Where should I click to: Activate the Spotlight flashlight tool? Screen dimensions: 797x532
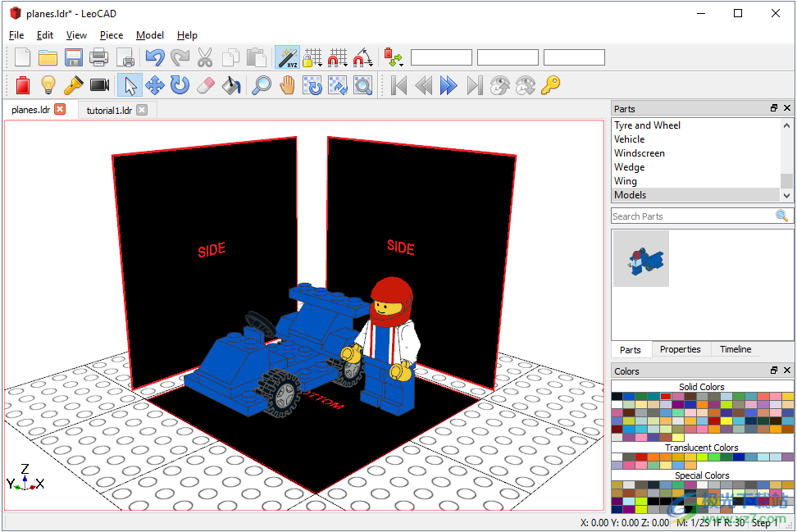(x=74, y=85)
